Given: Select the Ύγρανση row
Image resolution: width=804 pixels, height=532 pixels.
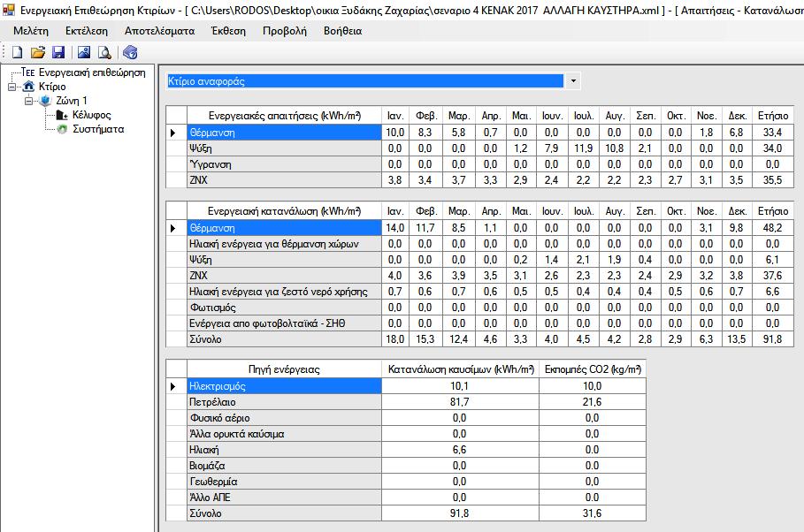Looking at the screenshot, I should coord(479,164).
